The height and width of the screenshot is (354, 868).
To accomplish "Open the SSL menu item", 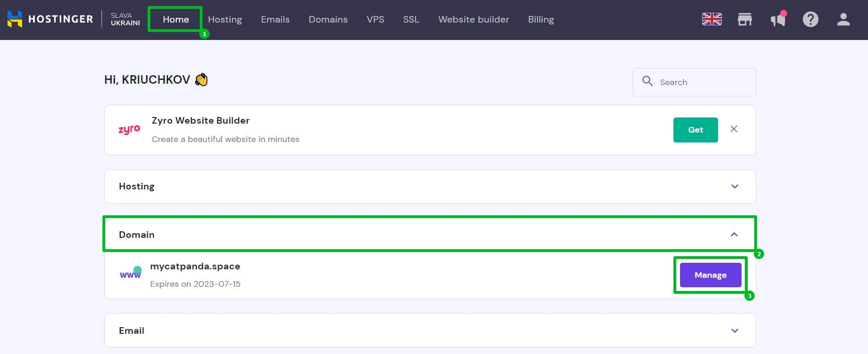I will coord(411,19).
